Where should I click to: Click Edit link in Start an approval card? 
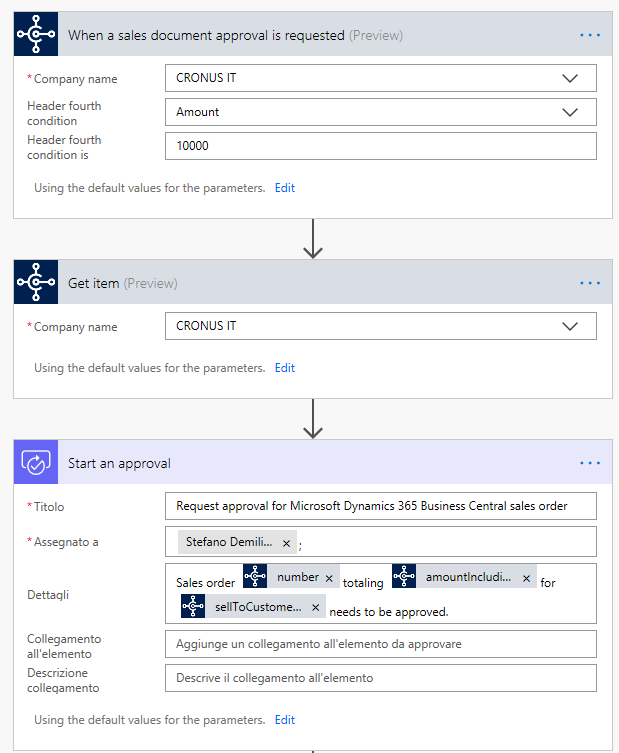pyautogui.click(x=285, y=720)
